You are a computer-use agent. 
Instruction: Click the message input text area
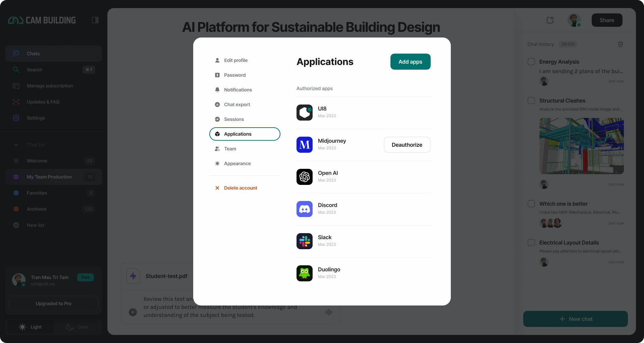pos(220,307)
